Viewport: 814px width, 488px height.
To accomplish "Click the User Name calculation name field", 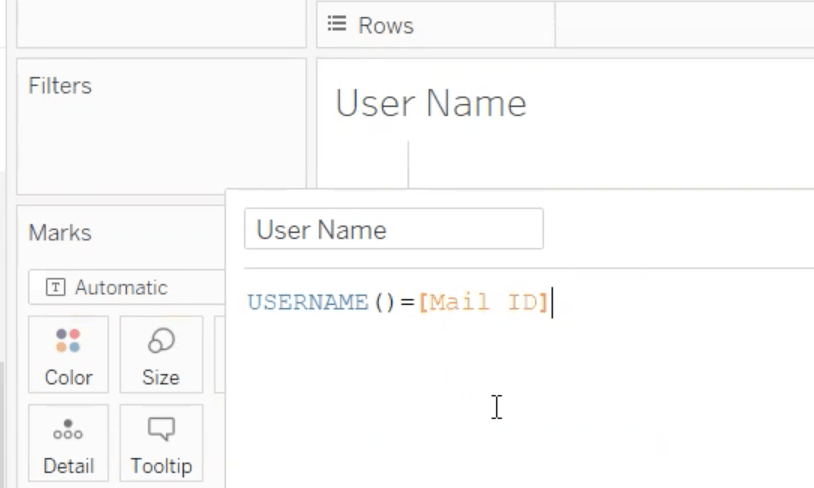I will (393, 229).
